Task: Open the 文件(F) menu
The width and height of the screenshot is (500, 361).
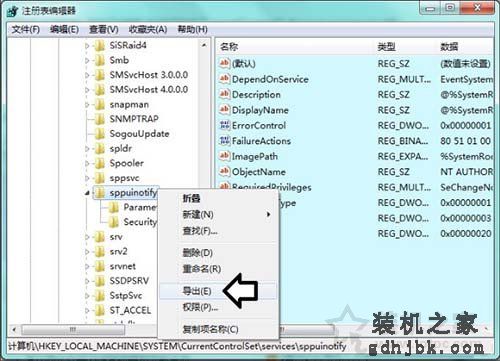Action: (x=26, y=30)
